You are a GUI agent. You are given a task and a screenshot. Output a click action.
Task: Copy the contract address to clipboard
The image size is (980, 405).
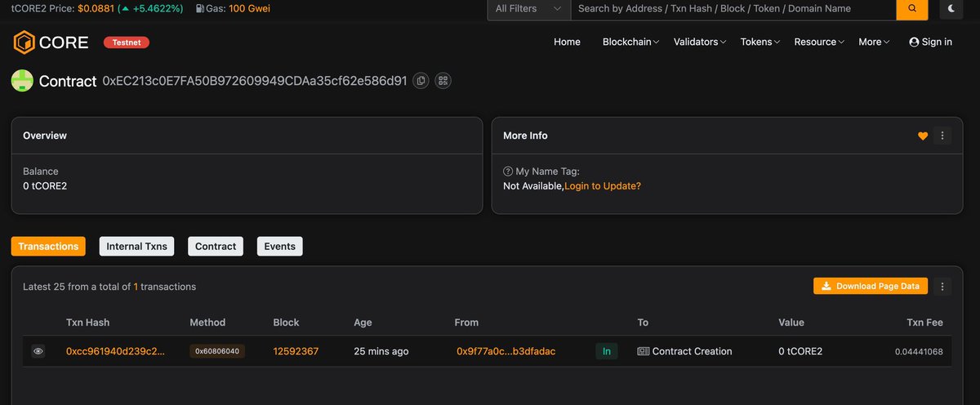(x=421, y=81)
